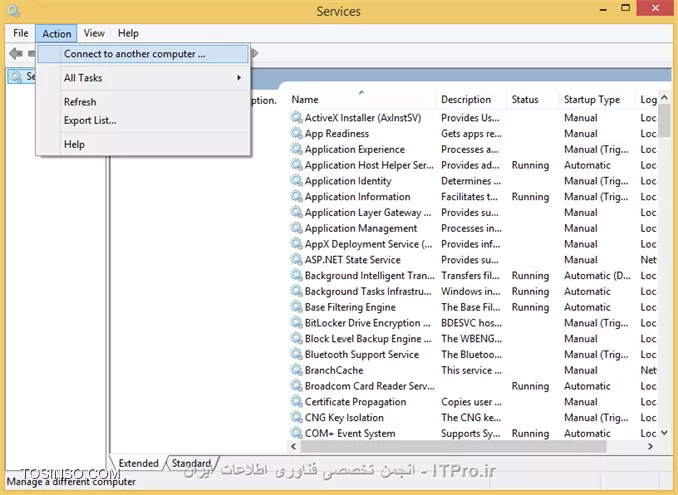
Task: Click the Services app icon in title bar
Action: click(x=14, y=11)
